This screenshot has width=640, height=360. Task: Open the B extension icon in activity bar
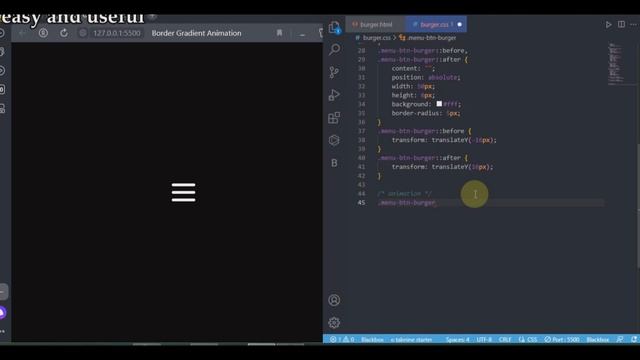click(334, 163)
